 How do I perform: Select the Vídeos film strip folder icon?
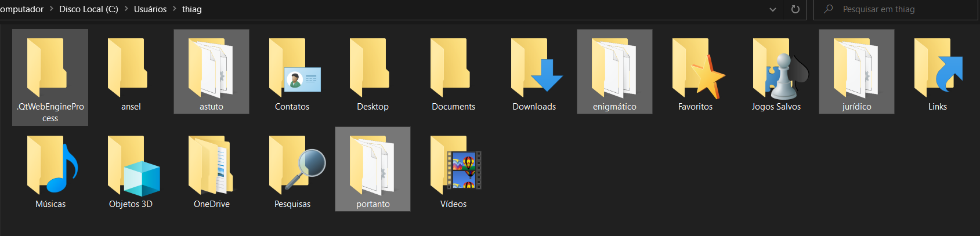point(455,165)
